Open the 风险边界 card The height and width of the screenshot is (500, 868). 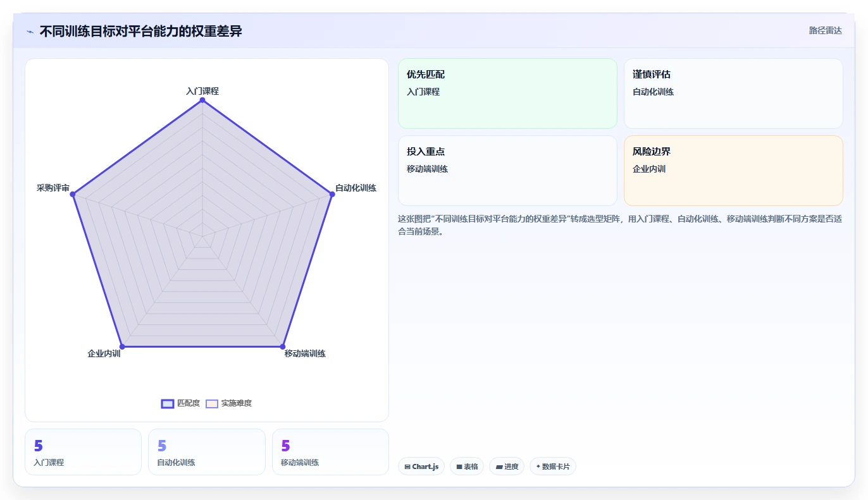733,171
